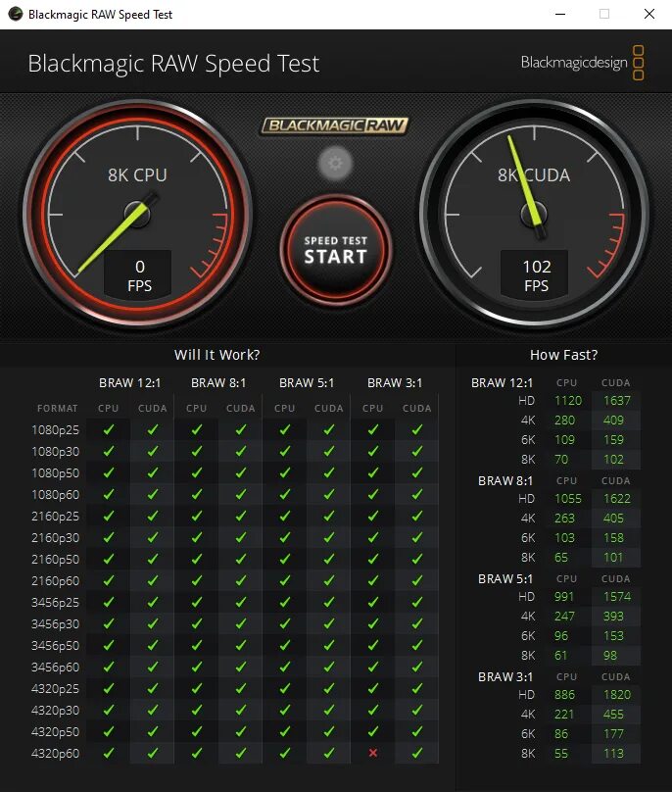Click the BRAW 3:1 8K CPU value 55
Screen dimensions: 672x792
[561, 754]
